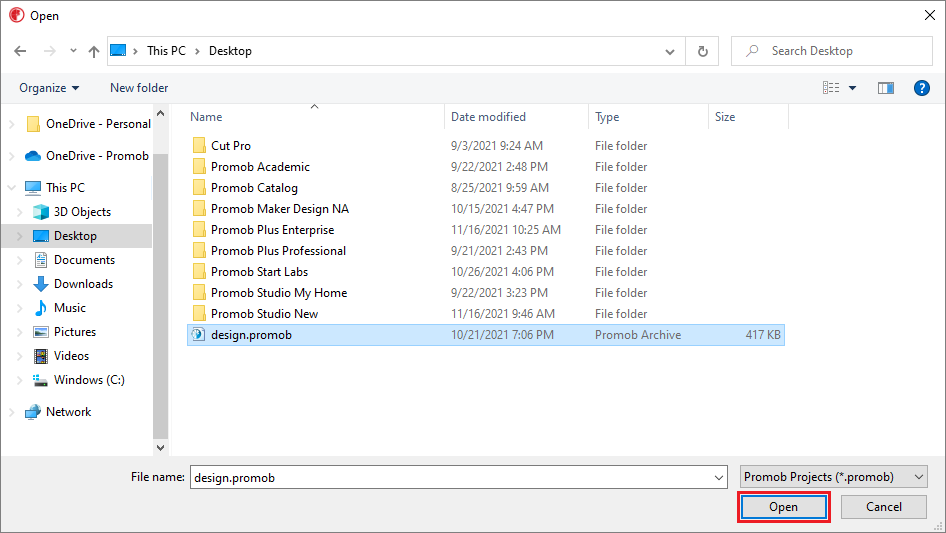
Task: Click the Forward navigation arrow
Action: pyautogui.click(x=49, y=51)
